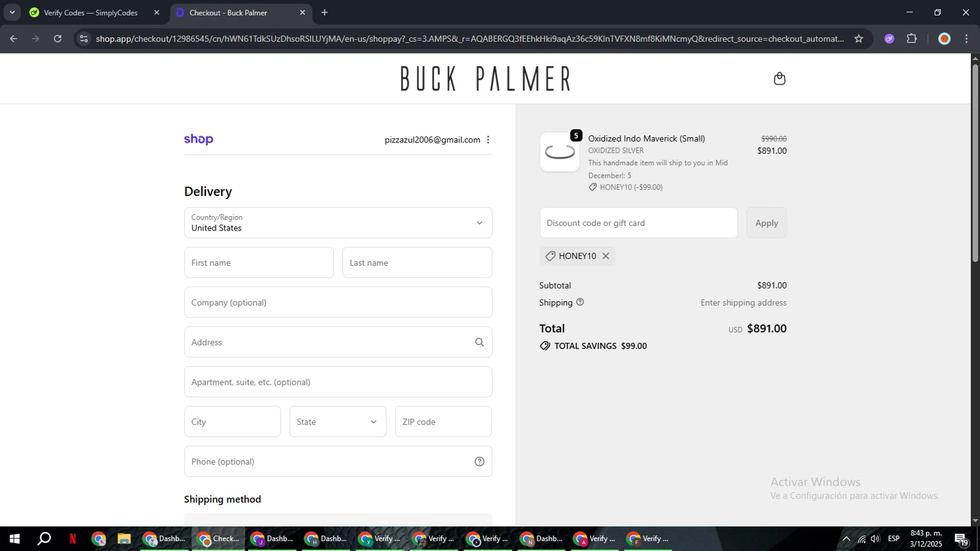Open the State dropdown

(338, 422)
